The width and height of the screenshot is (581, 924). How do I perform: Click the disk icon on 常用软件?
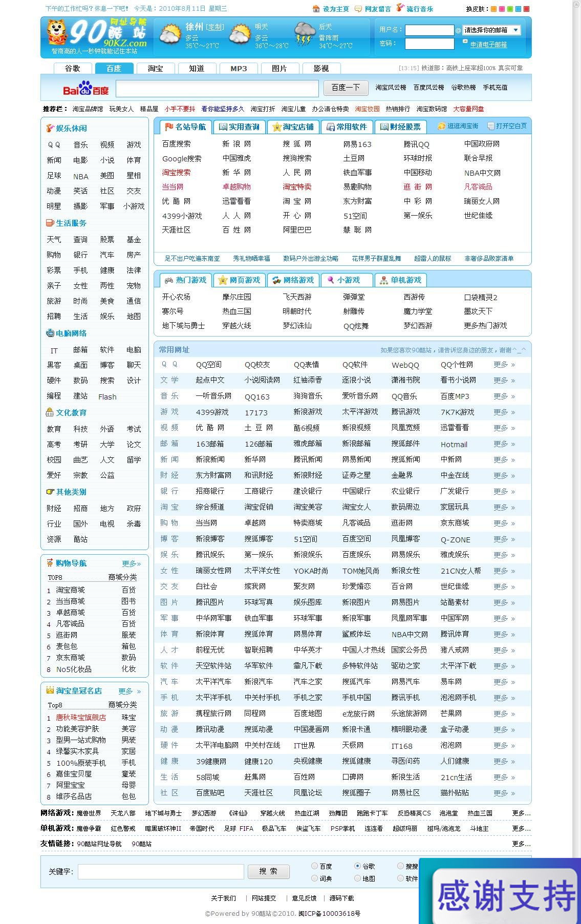click(330, 127)
